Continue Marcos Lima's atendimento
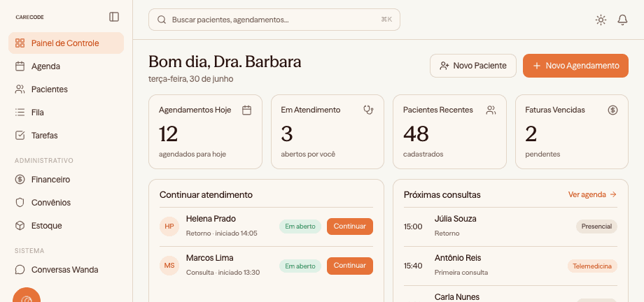The width and height of the screenshot is (644, 302). (350, 266)
